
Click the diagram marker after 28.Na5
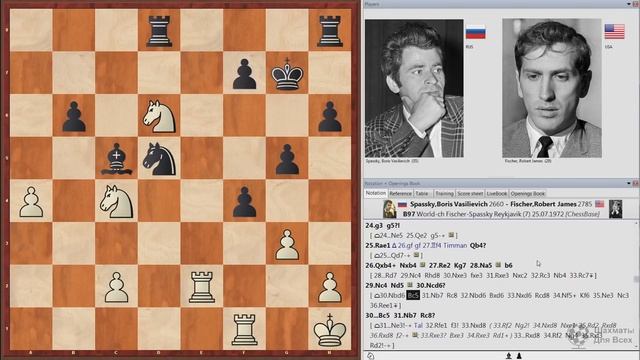point(498,265)
